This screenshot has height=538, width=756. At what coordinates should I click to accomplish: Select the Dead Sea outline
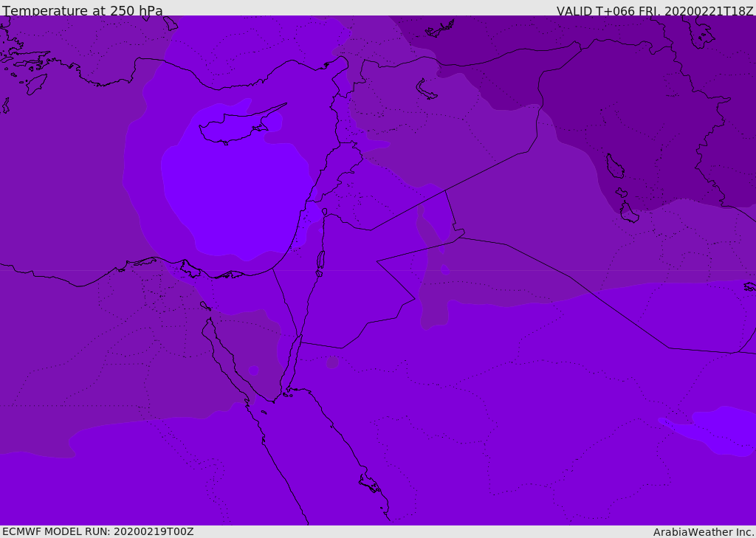320,261
